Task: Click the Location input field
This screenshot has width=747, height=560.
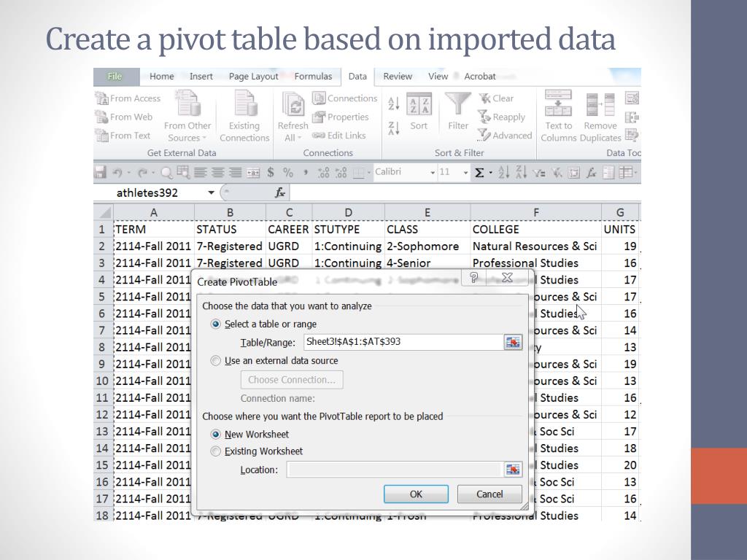Action: pyautogui.click(x=395, y=470)
